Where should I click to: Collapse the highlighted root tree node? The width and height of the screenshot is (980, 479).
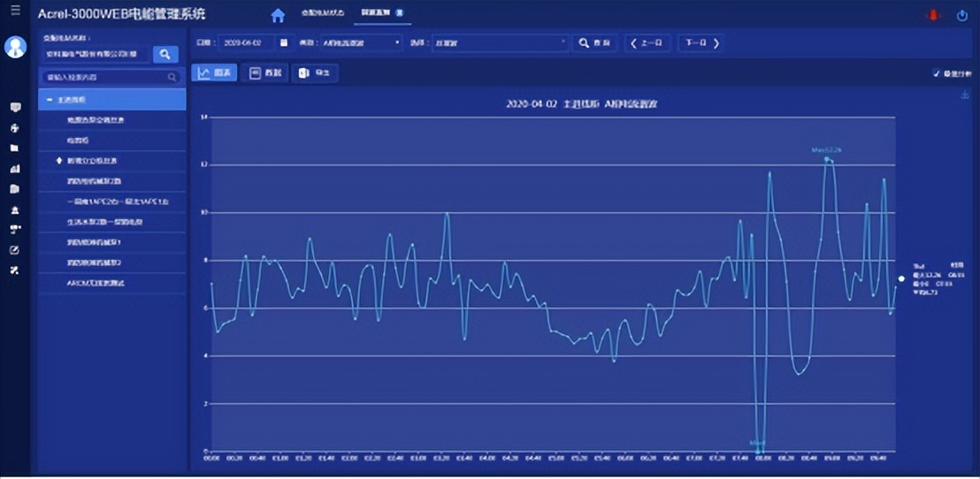50,100
